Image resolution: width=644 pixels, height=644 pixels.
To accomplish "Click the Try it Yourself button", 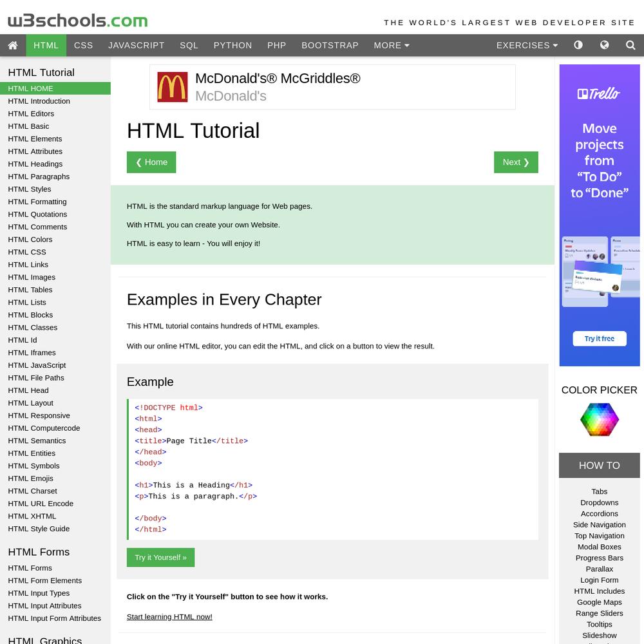I will 160,557.
